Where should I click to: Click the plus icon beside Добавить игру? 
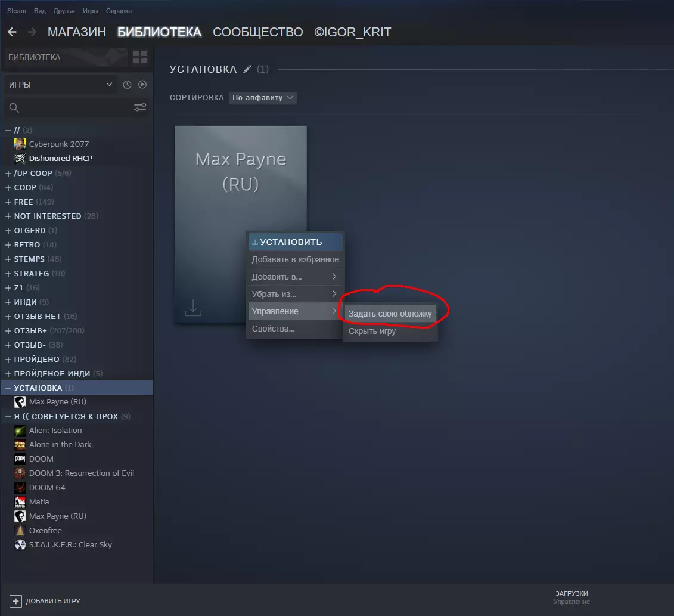(15, 601)
